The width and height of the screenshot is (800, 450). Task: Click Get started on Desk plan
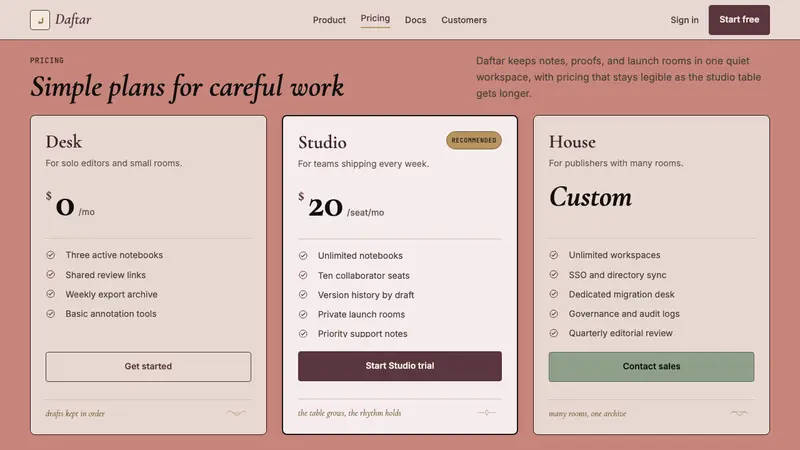[148, 366]
